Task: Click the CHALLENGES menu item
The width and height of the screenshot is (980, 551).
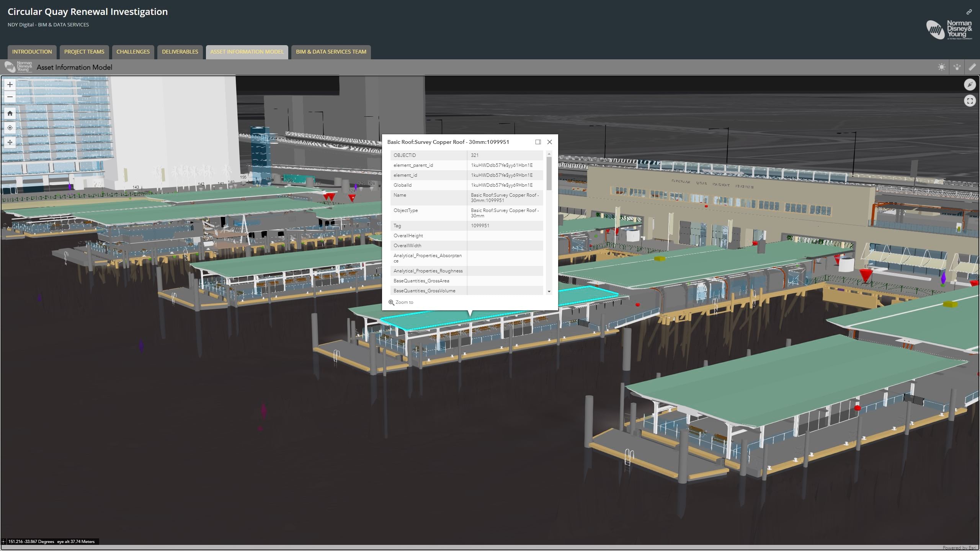Action: tap(132, 51)
